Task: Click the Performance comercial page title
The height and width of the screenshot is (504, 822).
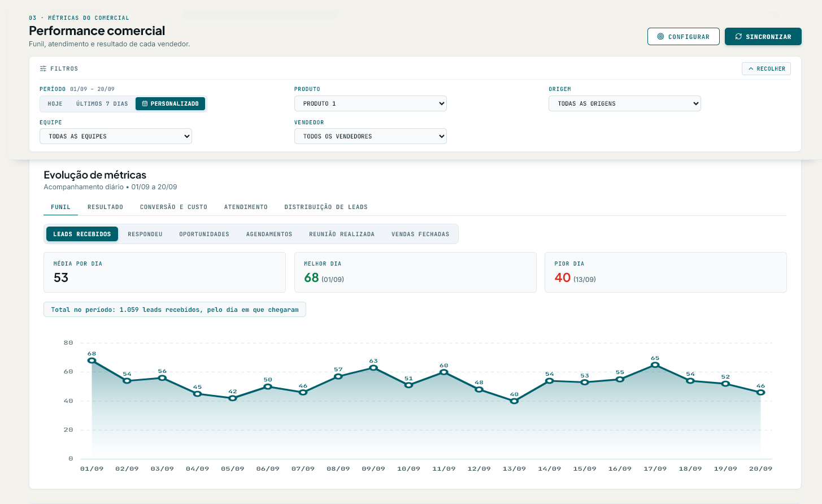Action: pyautogui.click(x=97, y=31)
